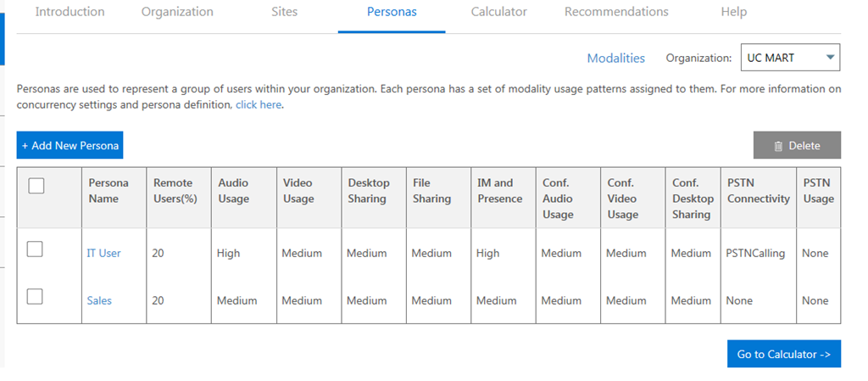
Task: Select the Personas tab
Action: tap(392, 12)
